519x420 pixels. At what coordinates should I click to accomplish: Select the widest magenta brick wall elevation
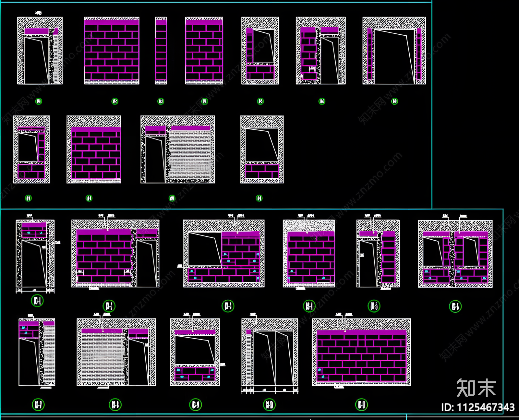[361, 352]
